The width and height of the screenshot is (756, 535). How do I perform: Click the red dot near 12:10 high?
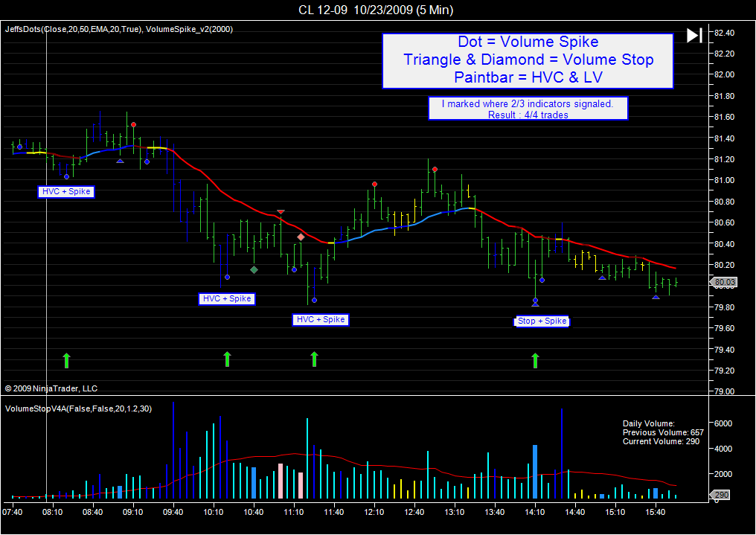click(x=374, y=184)
